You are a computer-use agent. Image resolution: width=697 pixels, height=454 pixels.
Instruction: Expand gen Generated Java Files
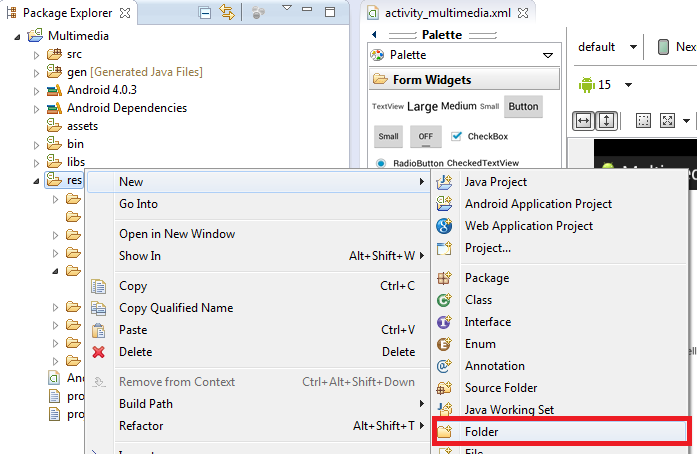tap(36, 73)
